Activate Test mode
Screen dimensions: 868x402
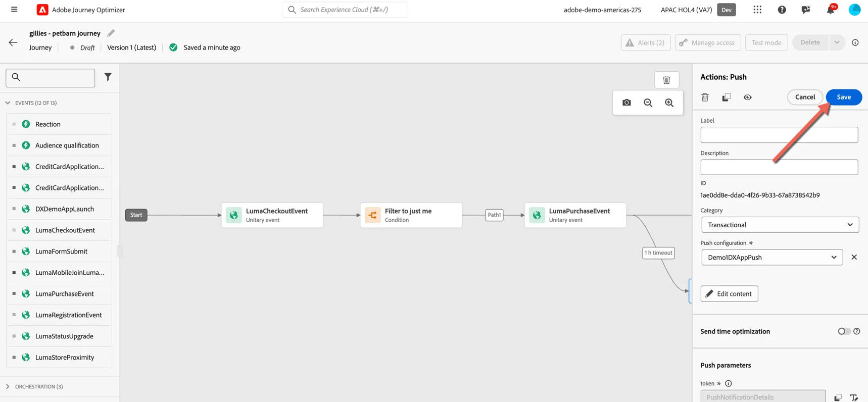coord(766,42)
